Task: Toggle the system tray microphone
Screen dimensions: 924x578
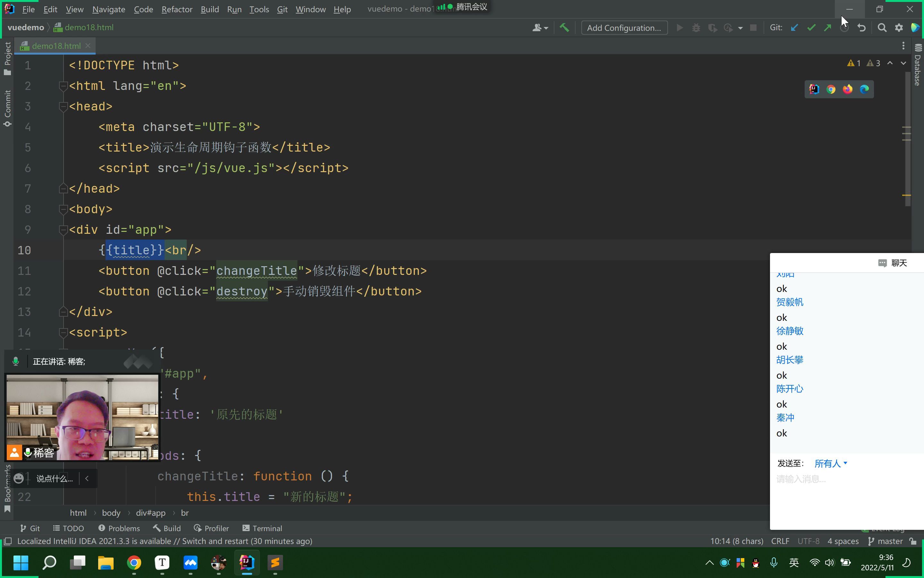Action: [x=774, y=562]
